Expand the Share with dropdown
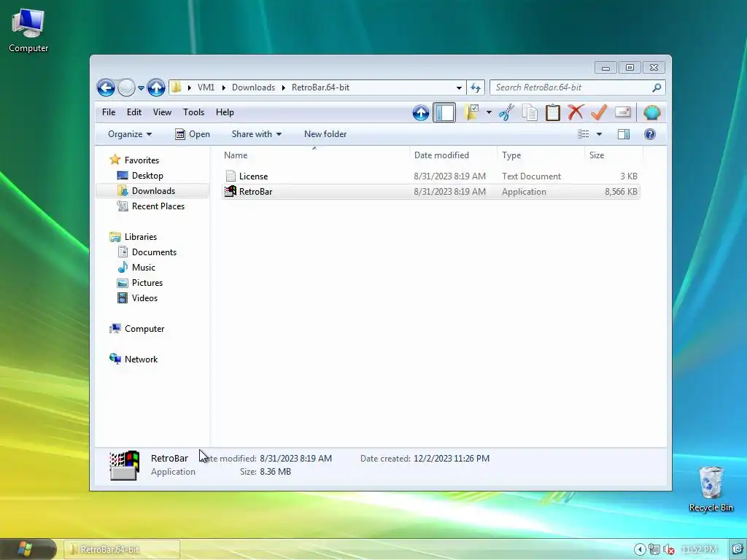The image size is (747, 560). coord(256,134)
